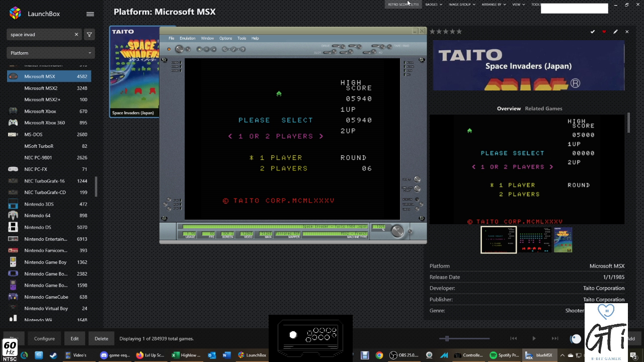Click the filter funnel icon beside search
Screen dimensions: 644x362
(x=89, y=35)
